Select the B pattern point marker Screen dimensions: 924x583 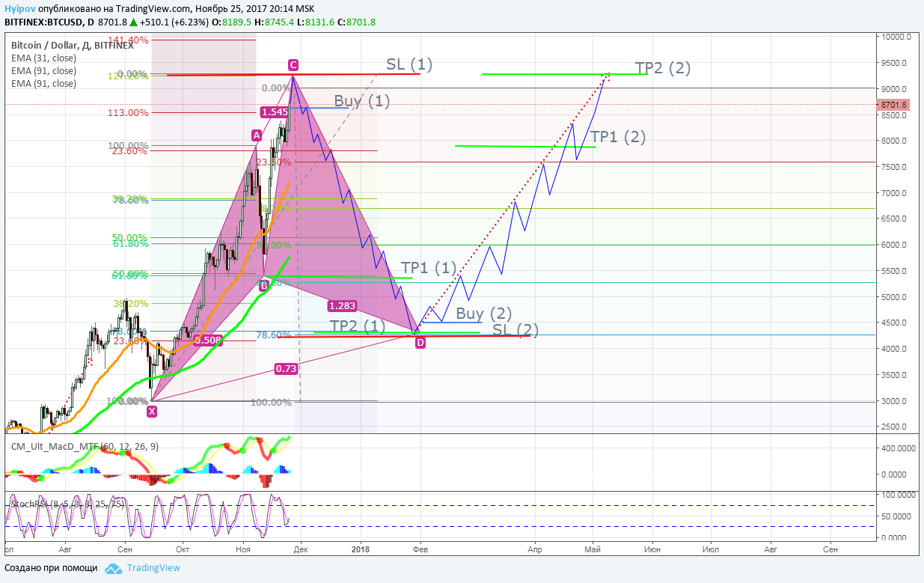[x=263, y=284]
